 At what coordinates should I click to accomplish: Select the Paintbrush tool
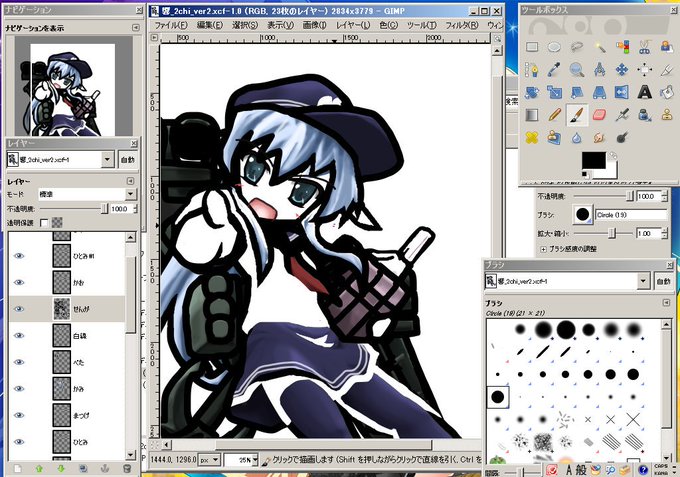point(577,115)
